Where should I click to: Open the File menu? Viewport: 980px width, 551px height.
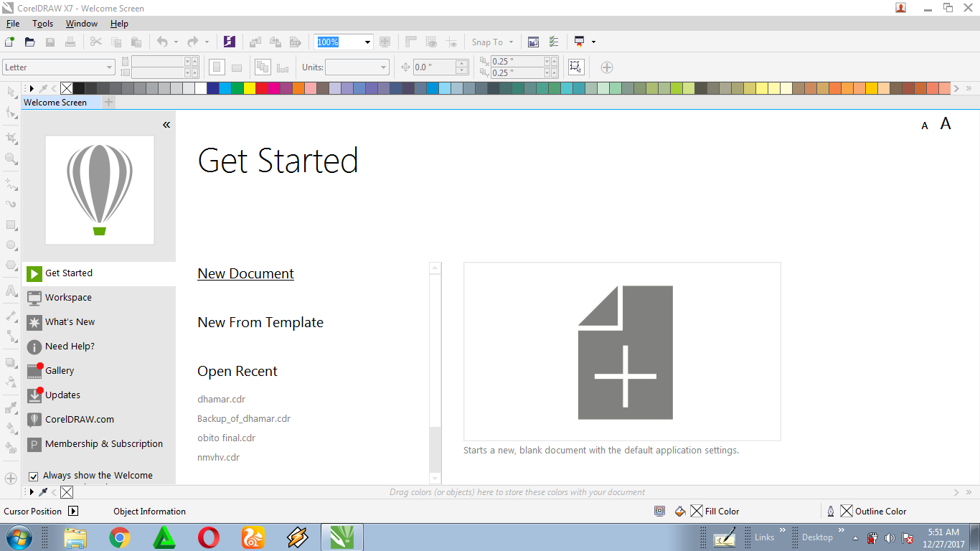coord(12,24)
